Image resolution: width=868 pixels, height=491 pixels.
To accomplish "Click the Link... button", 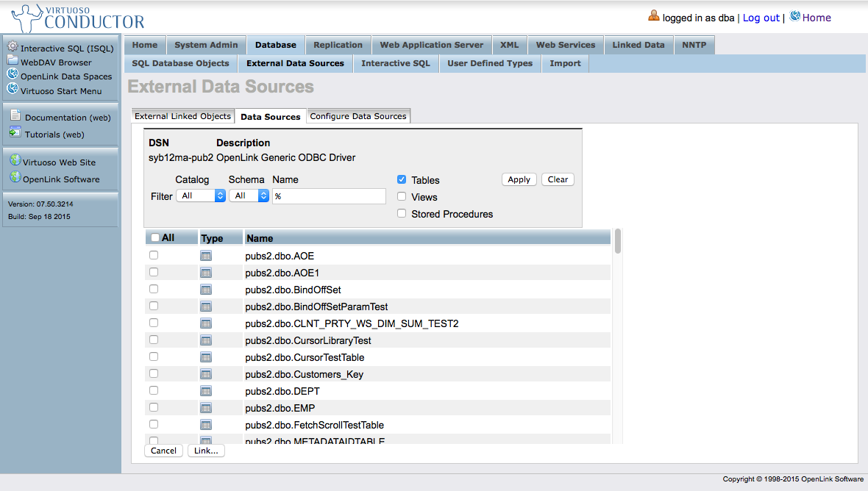I will (x=206, y=451).
